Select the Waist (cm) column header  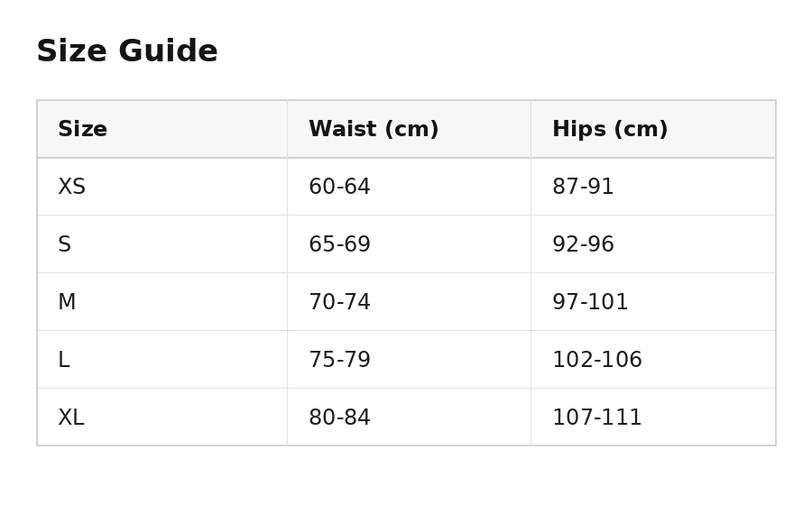tap(409, 129)
